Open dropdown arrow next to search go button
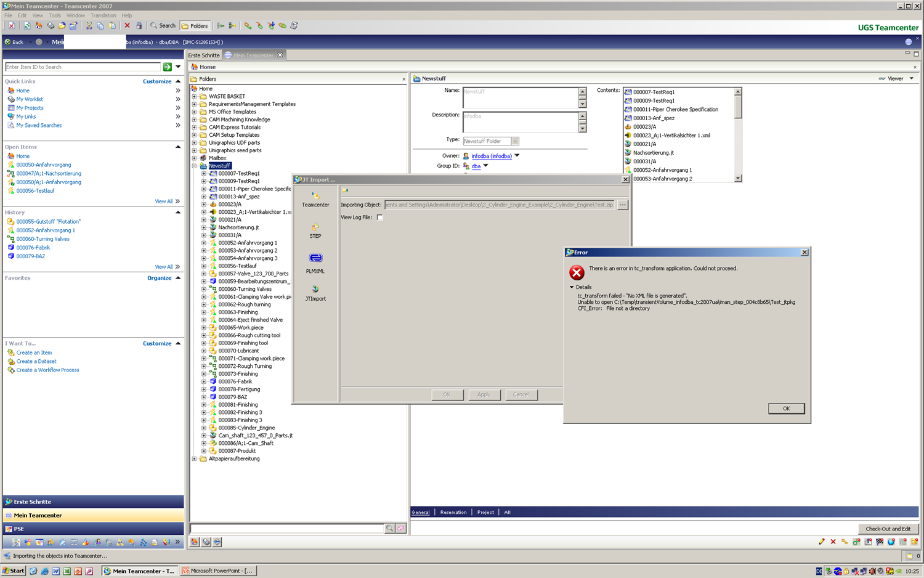Screen dimensions: 924x578 point(178,67)
